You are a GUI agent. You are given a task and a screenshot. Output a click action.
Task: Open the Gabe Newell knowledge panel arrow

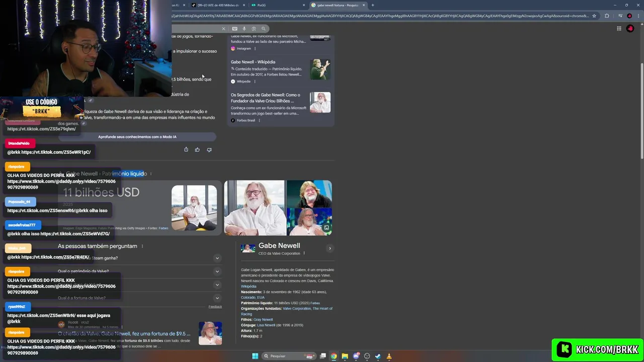tap(330, 248)
